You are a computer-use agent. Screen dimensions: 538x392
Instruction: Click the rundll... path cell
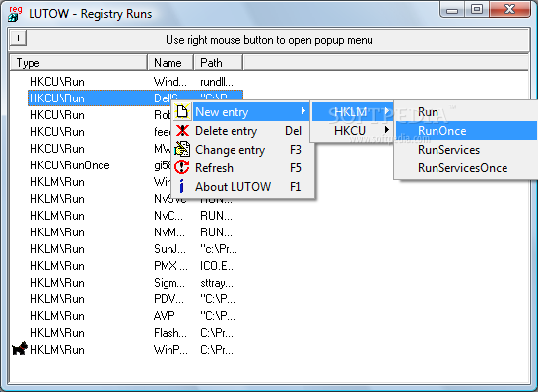[x=217, y=82]
